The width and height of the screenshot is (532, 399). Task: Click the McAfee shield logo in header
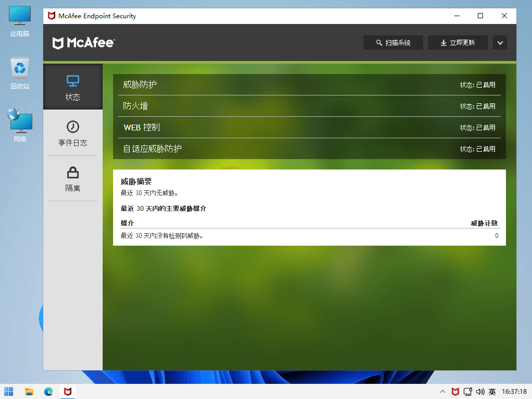[58, 43]
